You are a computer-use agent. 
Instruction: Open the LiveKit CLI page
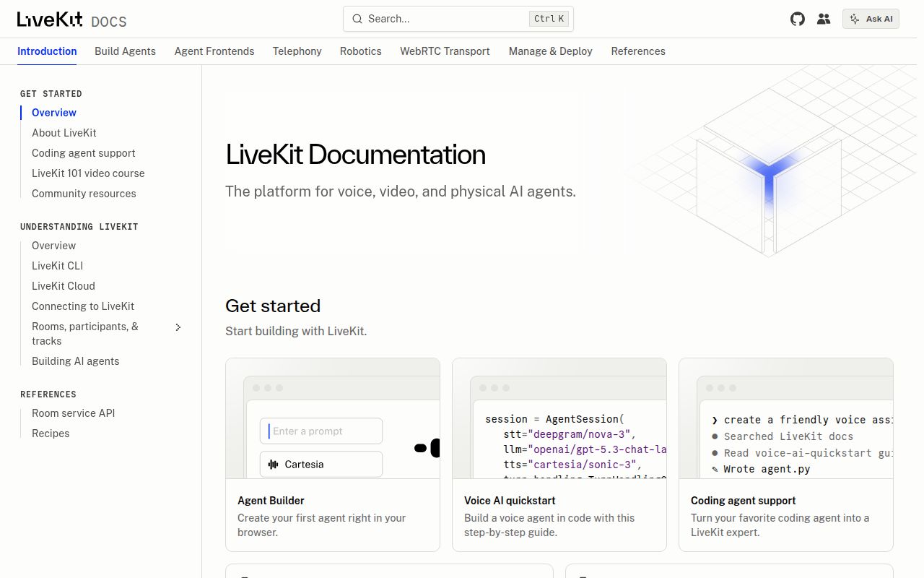58,266
